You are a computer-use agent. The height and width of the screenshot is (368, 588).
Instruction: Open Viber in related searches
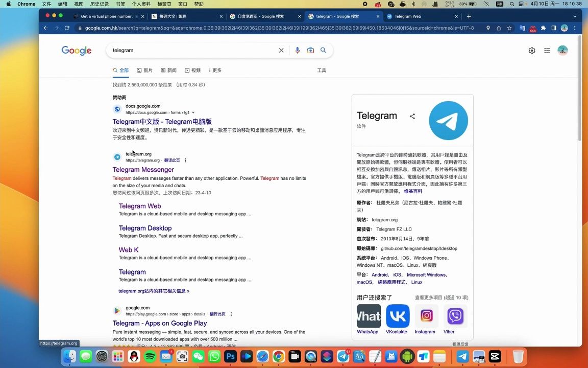tap(454, 319)
